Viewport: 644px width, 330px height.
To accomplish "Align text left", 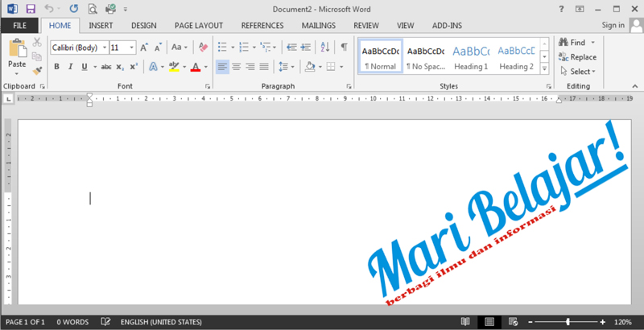I will (222, 67).
